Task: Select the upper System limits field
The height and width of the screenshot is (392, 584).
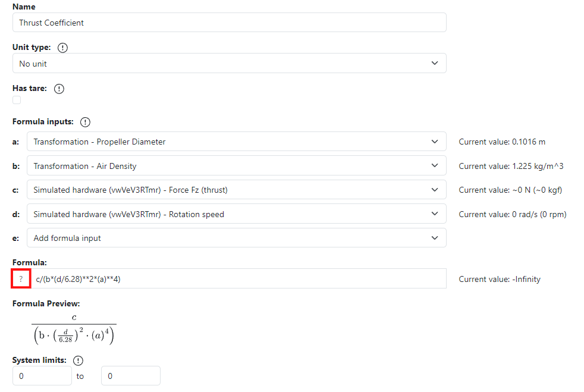Action: [x=130, y=375]
